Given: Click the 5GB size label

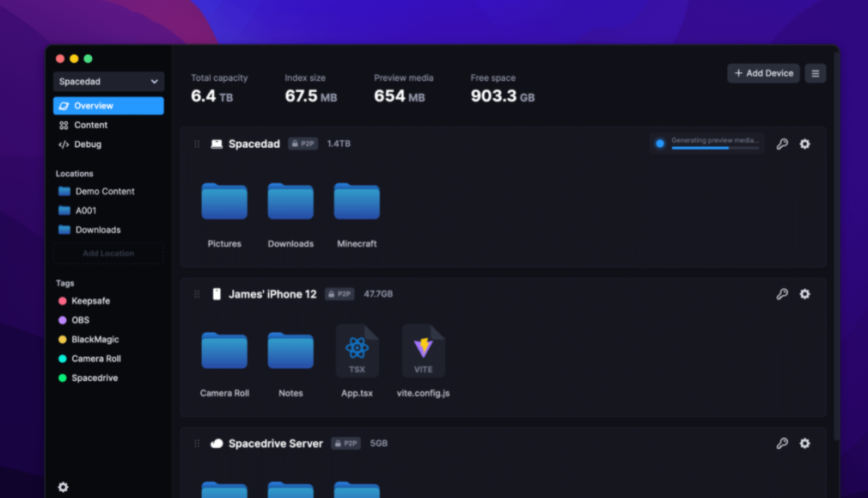Looking at the screenshot, I should click(379, 443).
